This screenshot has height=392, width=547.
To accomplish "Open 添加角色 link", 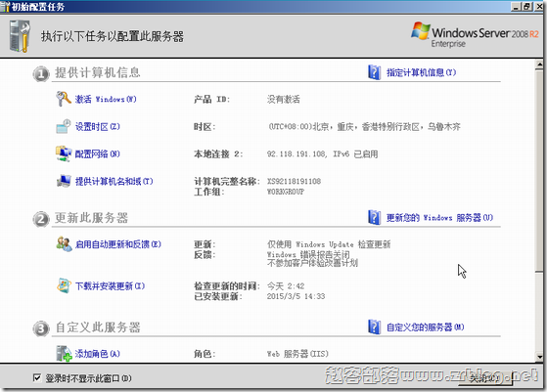I will (97, 354).
